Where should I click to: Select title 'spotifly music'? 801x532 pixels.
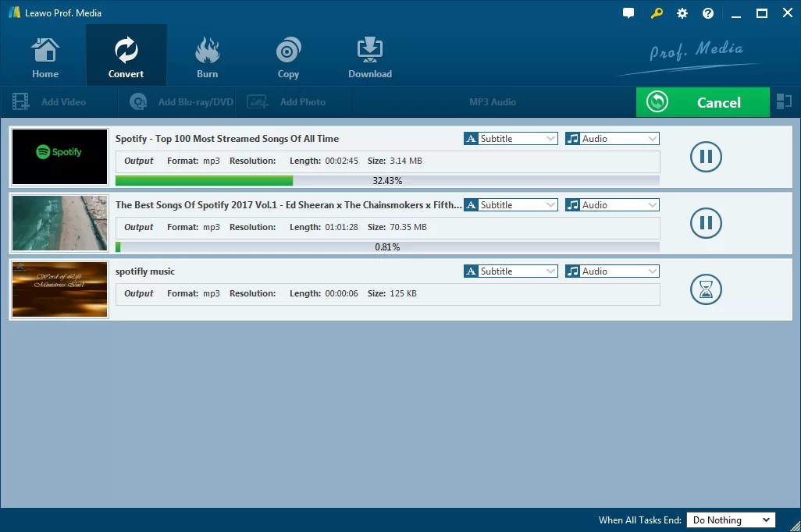[145, 271]
